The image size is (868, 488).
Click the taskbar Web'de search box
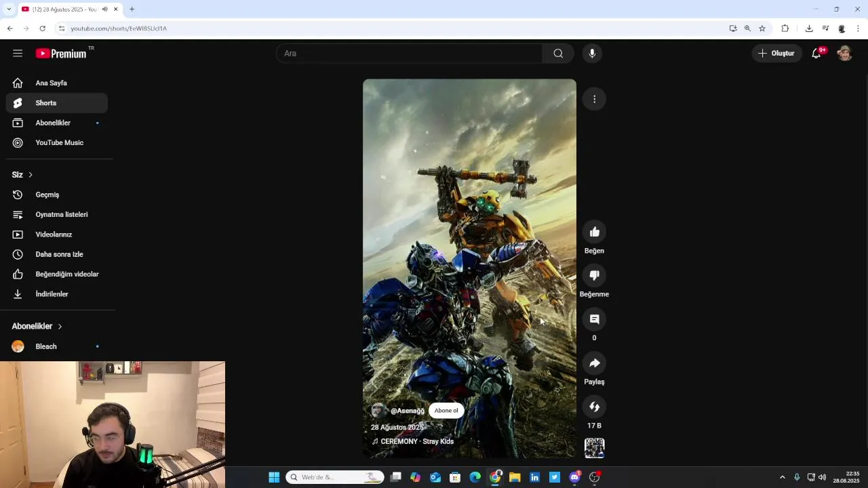[335, 477]
